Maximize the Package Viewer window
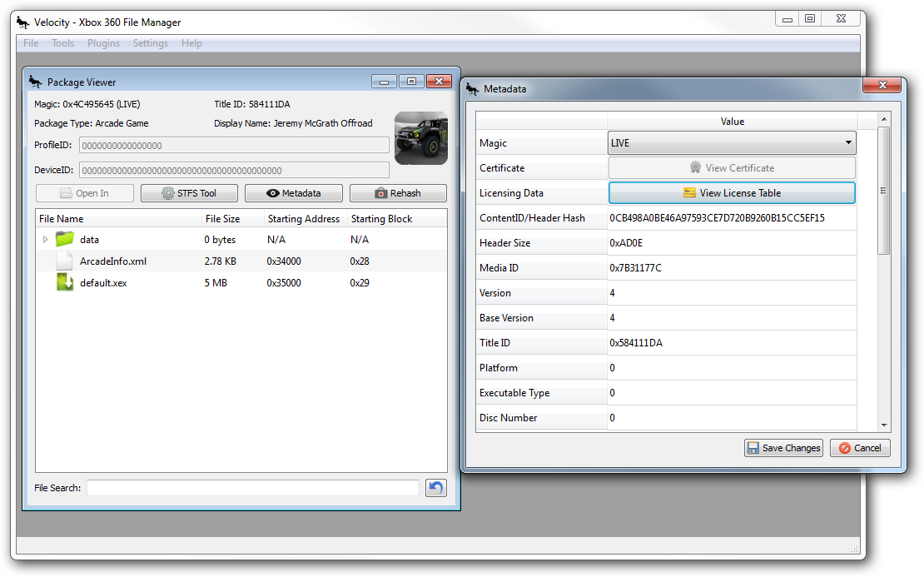 tap(411, 82)
